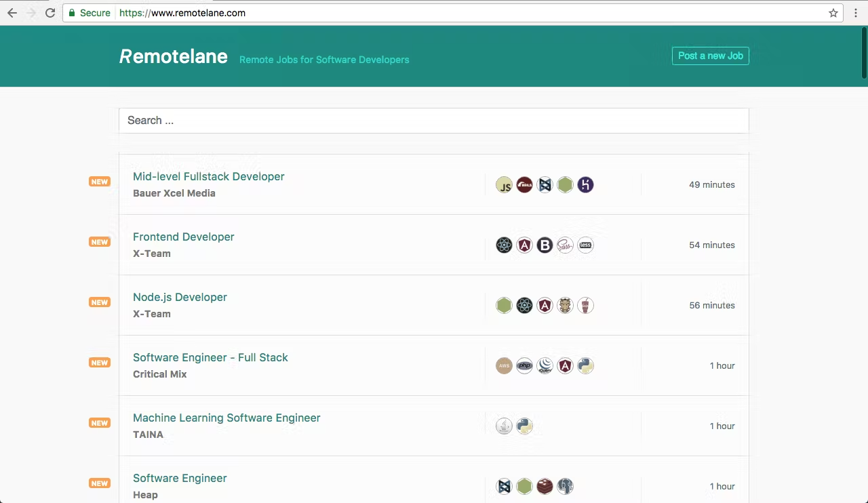The height and width of the screenshot is (503, 868).
Task: Click company name Critical Mix
Action: coord(160,374)
